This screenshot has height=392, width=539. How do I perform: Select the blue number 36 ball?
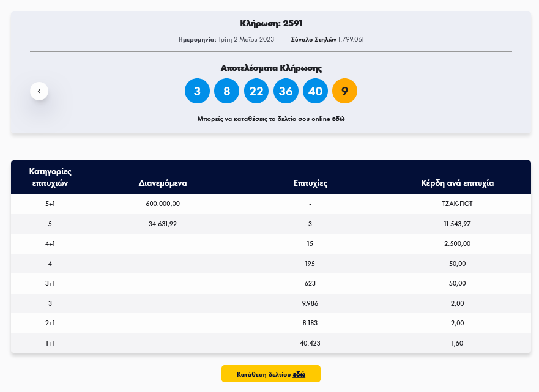click(x=286, y=91)
